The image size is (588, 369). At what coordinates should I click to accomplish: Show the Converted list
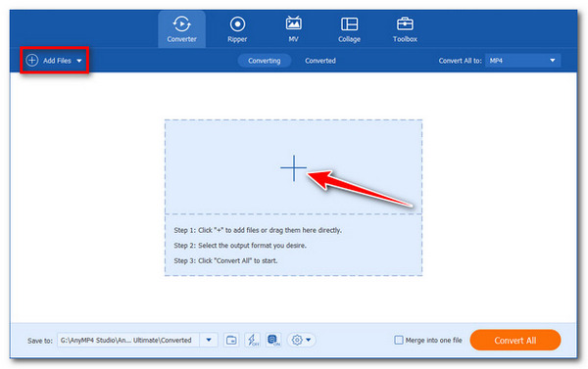(x=319, y=61)
